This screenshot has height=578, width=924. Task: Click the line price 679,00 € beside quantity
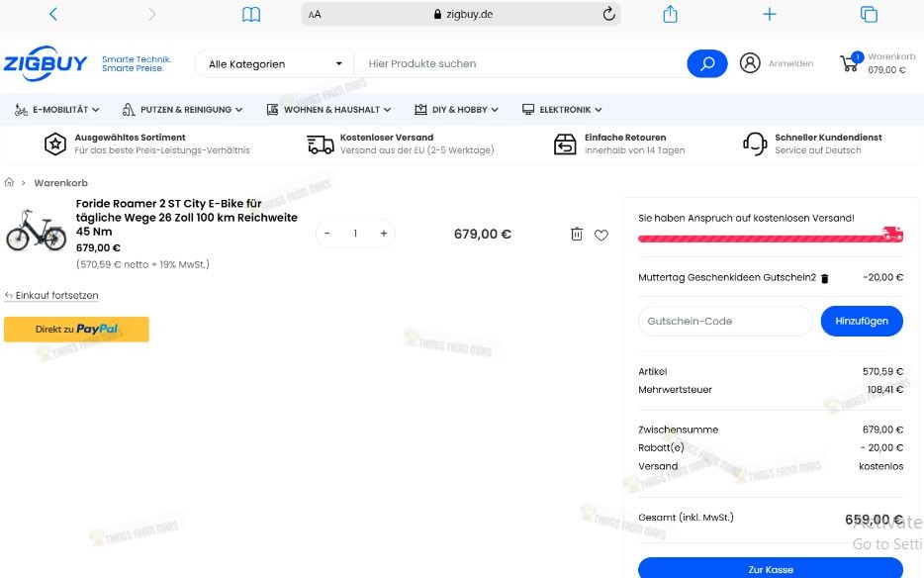(x=483, y=235)
